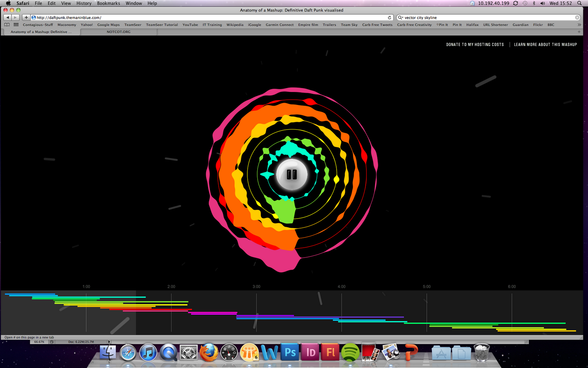Open Dashboard from the Dock

pyautogui.click(x=229, y=353)
